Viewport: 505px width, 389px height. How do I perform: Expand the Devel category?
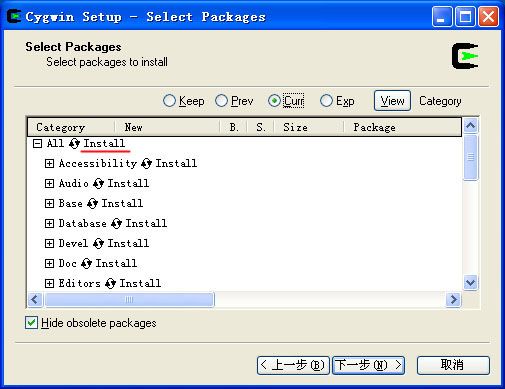[x=49, y=244]
